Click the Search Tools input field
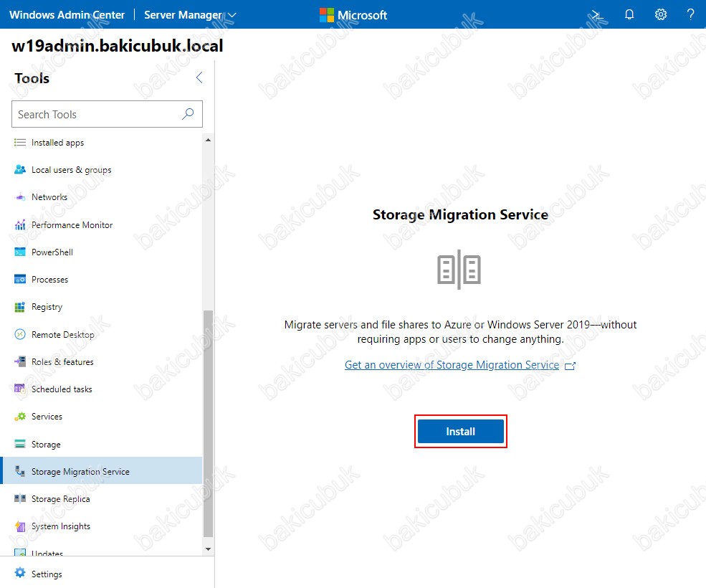Screen dimensions: 706x588 click(108, 114)
